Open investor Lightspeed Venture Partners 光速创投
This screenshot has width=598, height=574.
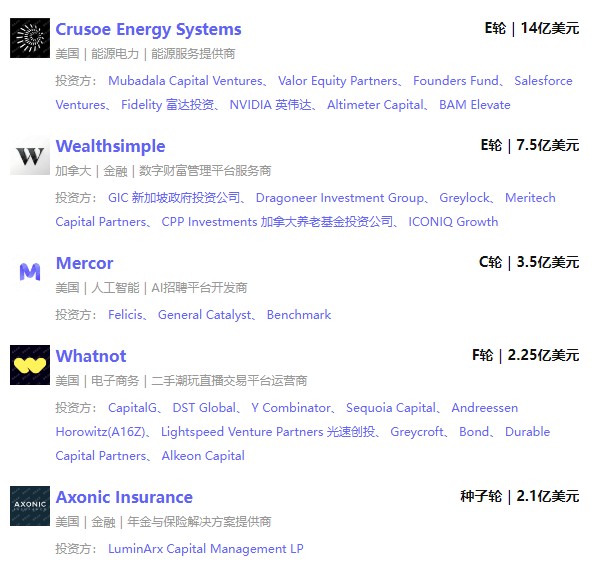coord(268,432)
